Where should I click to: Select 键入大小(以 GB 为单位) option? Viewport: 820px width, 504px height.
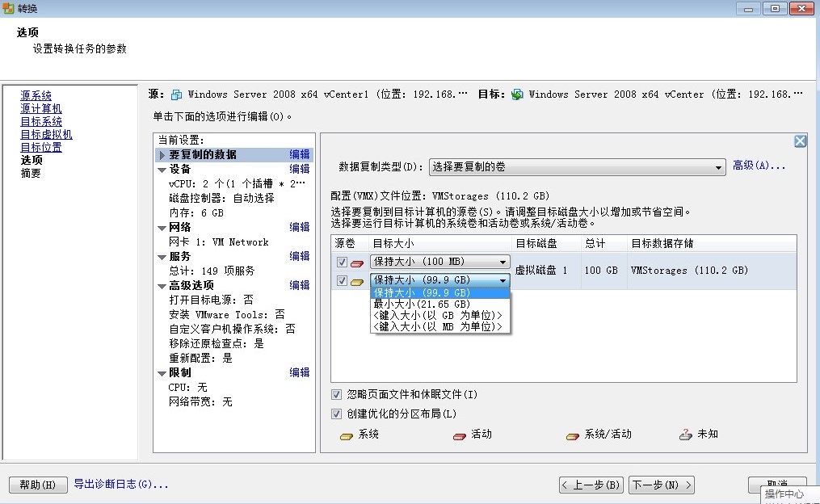[x=439, y=315]
